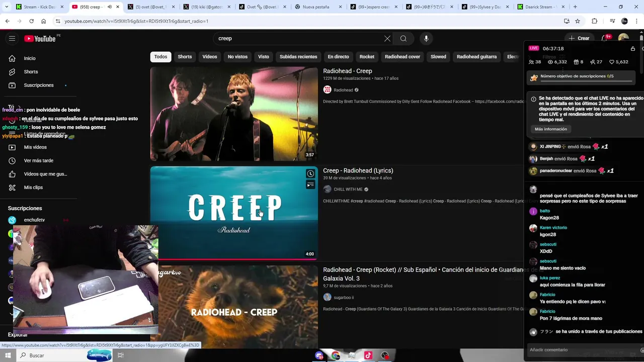
Task: Open a new browser tab with plus
Action: (575, 7)
